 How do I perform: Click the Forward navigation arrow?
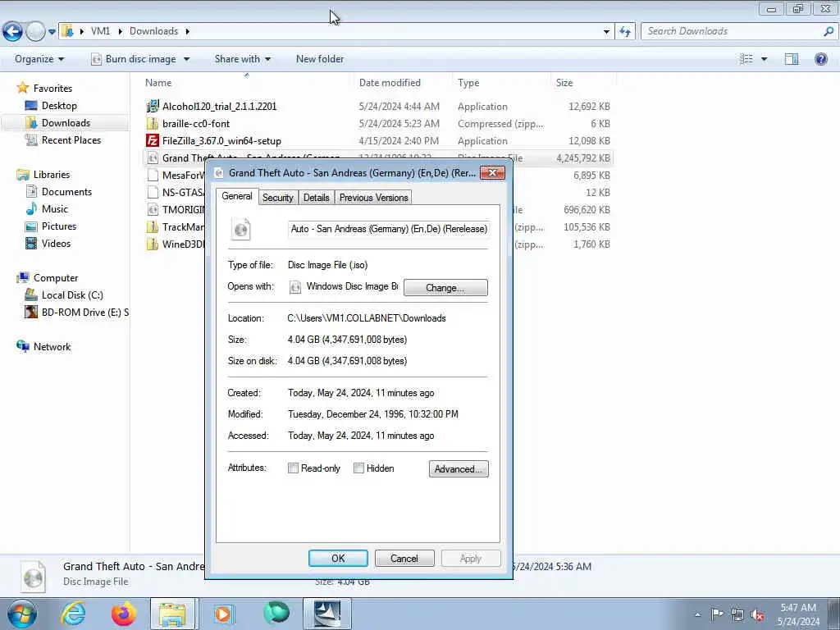(35, 32)
